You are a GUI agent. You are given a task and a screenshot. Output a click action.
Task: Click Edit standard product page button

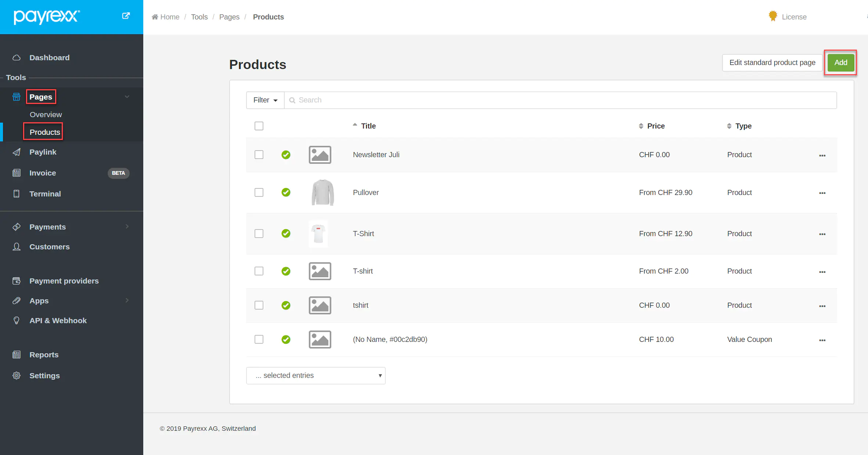[x=772, y=62]
